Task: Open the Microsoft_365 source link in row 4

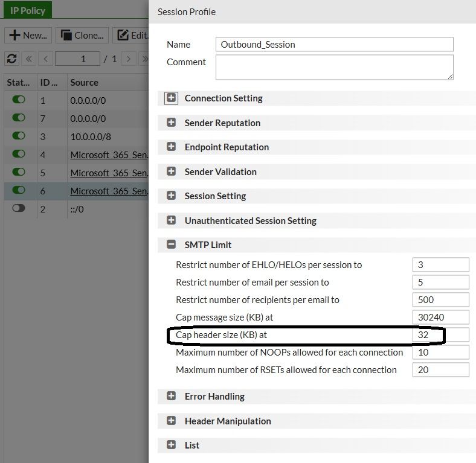Action: [109, 155]
